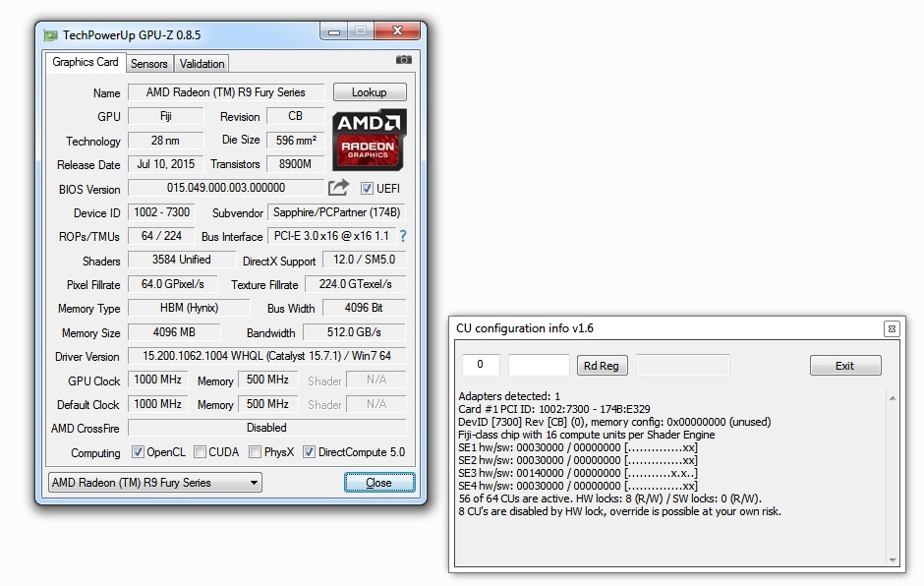Click the Bus Interface value PCI-E 3.0 x16
This screenshot has width=924, height=586.
click(x=332, y=236)
